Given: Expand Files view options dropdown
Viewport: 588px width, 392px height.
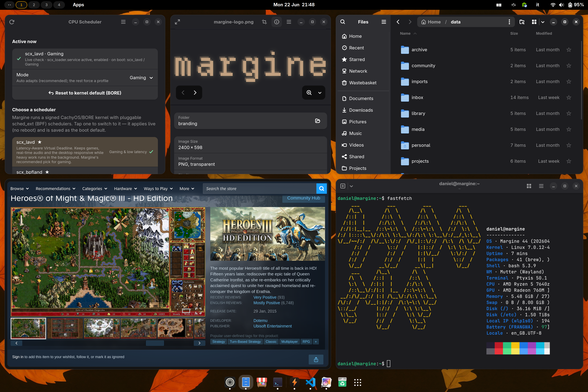Looking at the screenshot, I should (x=543, y=22).
